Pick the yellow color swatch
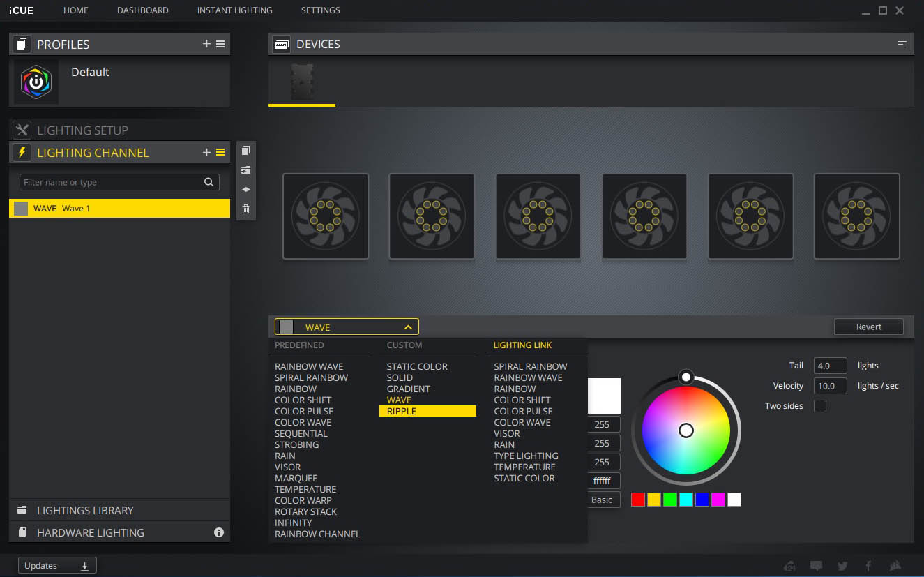Screen dimensions: 924x577 (653, 500)
